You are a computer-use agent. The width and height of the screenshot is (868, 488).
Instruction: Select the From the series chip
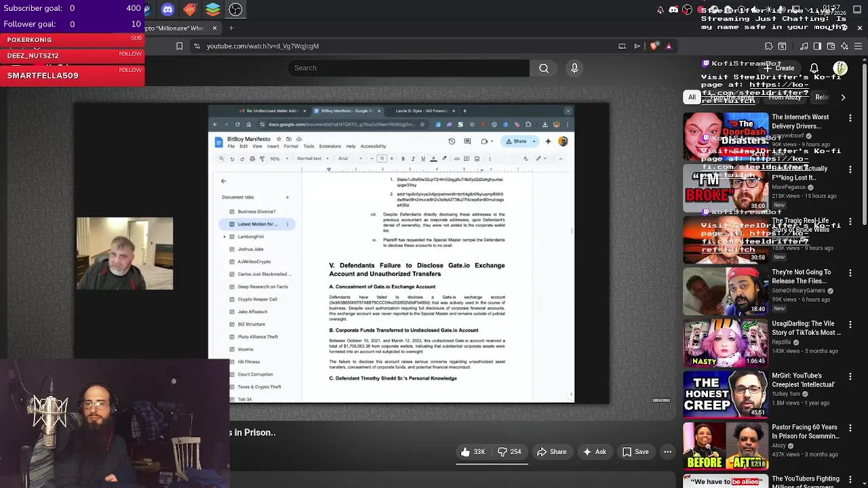click(x=732, y=98)
